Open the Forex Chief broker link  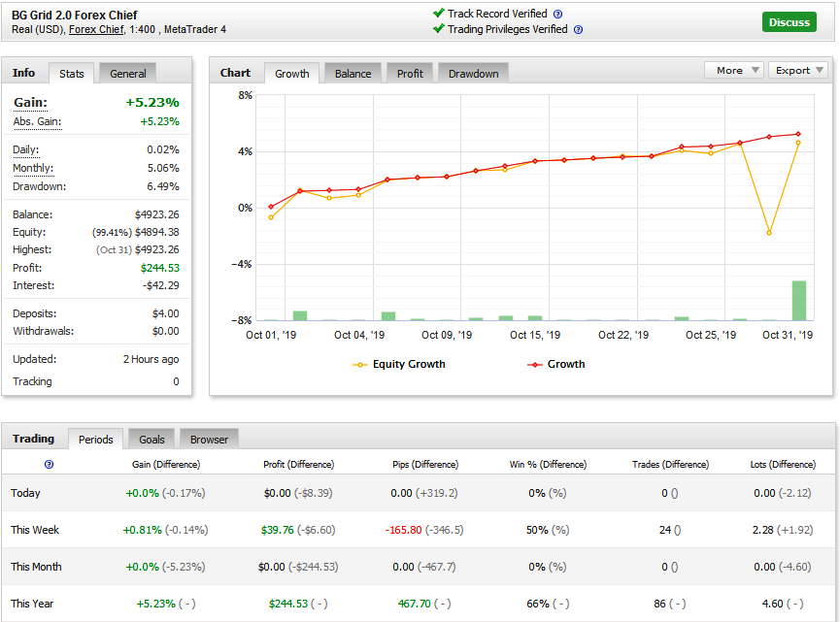click(96, 29)
